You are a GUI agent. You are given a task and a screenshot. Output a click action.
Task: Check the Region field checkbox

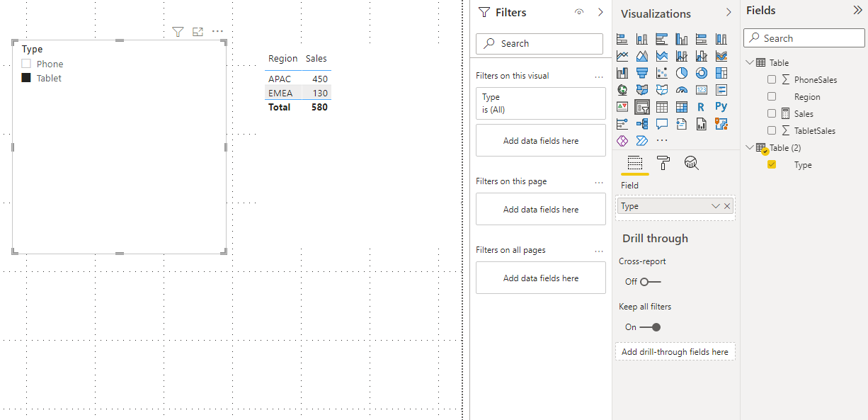(x=772, y=96)
